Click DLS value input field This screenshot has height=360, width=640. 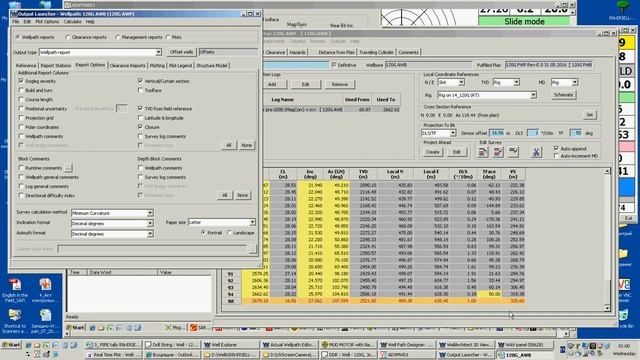(533, 133)
